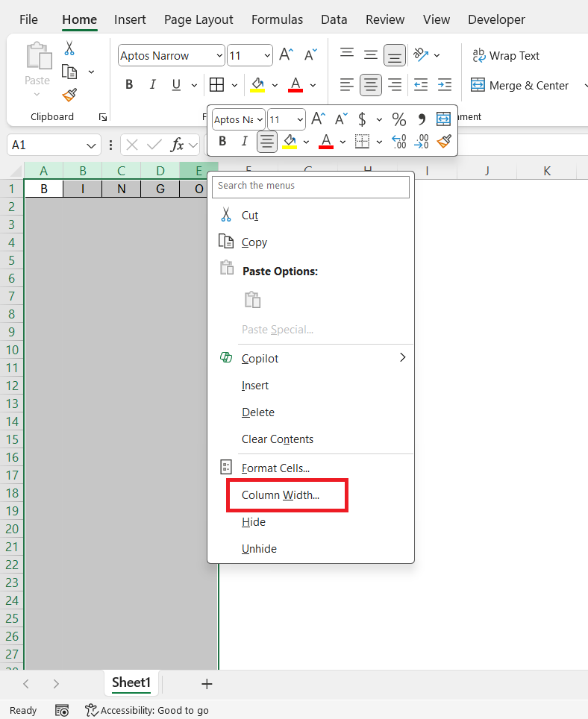The image size is (588, 719).
Task: Open the Name Box dropdown
Action: point(91,145)
